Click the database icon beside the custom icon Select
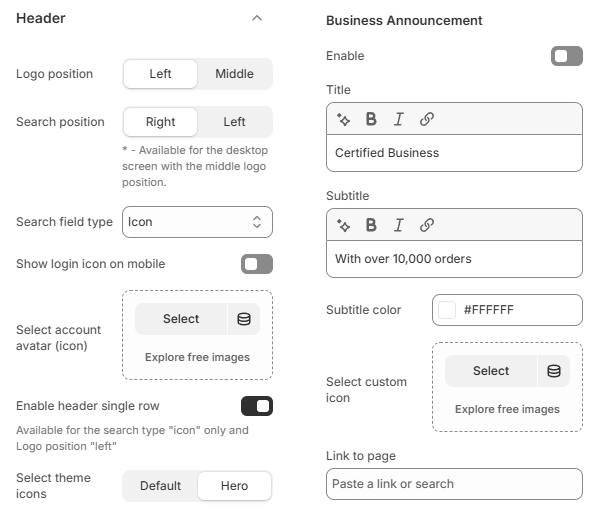Screen dimensions: 609x516 [554, 371]
